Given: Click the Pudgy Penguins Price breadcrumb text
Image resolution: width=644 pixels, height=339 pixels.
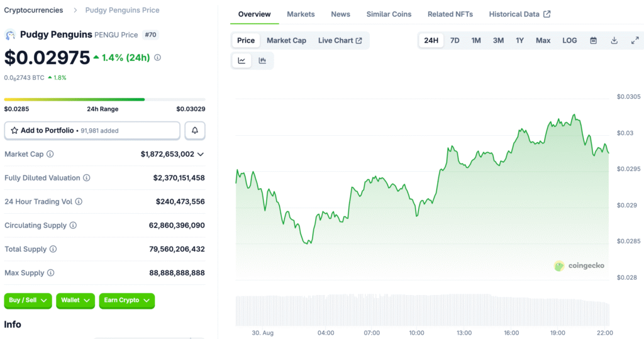Looking at the screenshot, I should pos(123,10).
